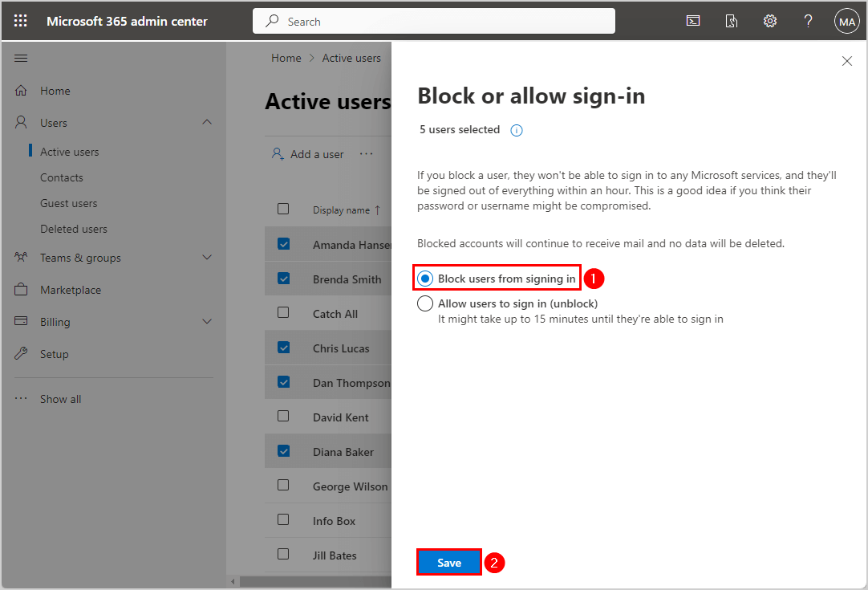Image resolution: width=868 pixels, height=590 pixels.
Task: Open the settings gear icon
Action: tap(770, 22)
